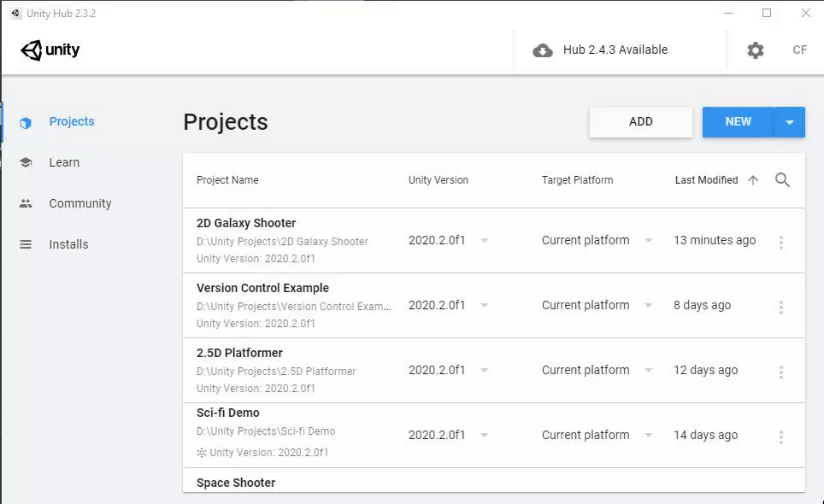Go to the Projects tab
The image size is (824, 504).
(x=72, y=121)
